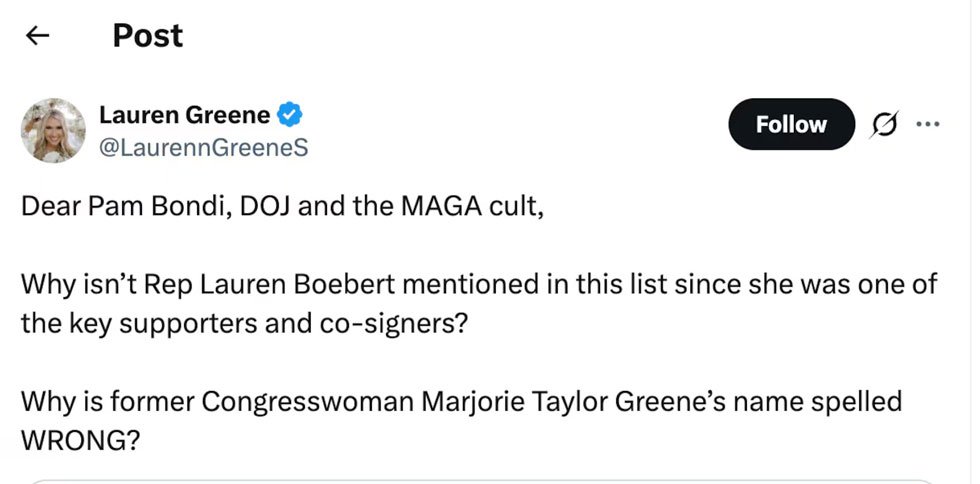980x484 pixels.
Task: Open the Lauren Greene display name link
Action: coord(184,116)
